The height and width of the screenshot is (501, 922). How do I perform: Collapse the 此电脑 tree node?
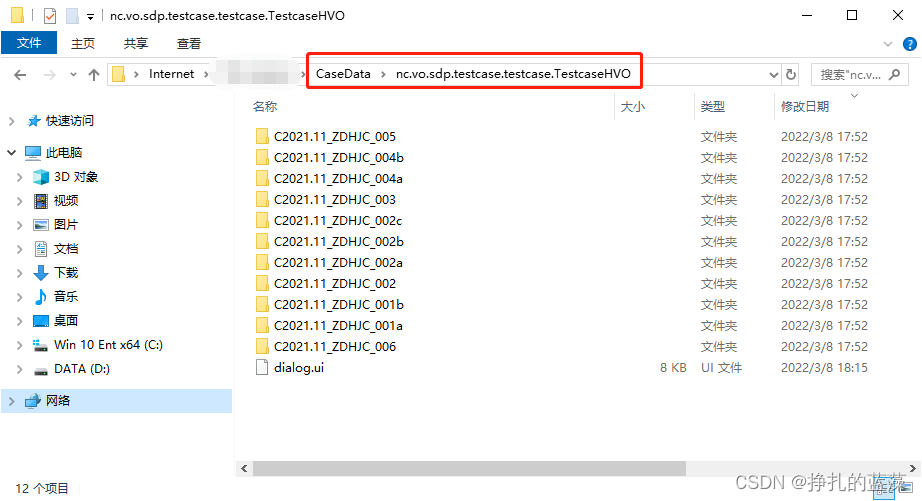tap(11, 153)
